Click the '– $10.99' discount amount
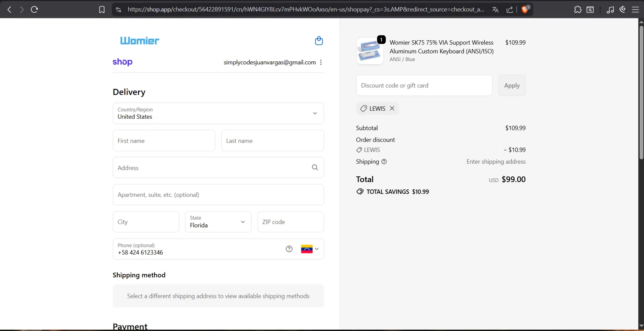 point(514,150)
